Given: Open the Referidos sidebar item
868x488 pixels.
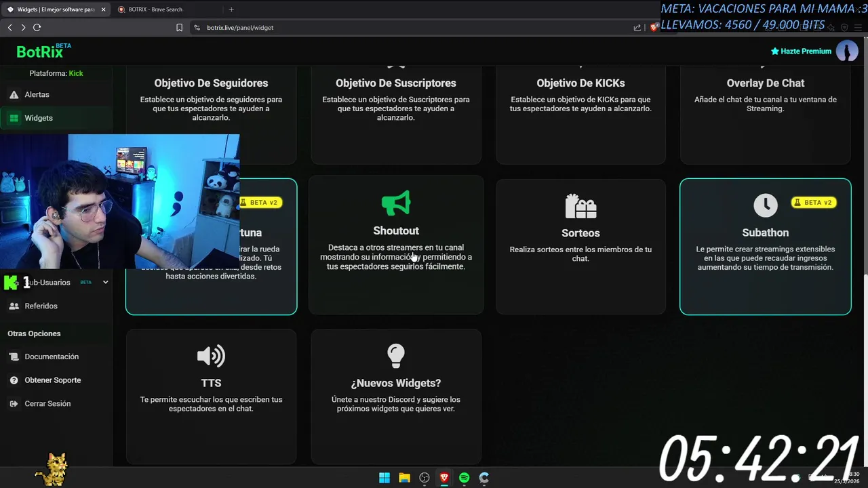Looking at the screenshot, I should pos(56,306).
